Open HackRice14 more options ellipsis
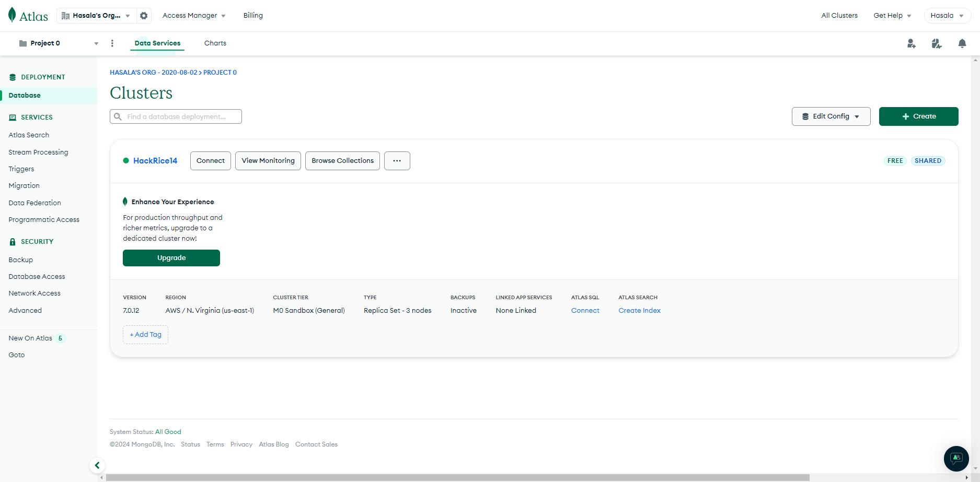 [x=397, y=161]
